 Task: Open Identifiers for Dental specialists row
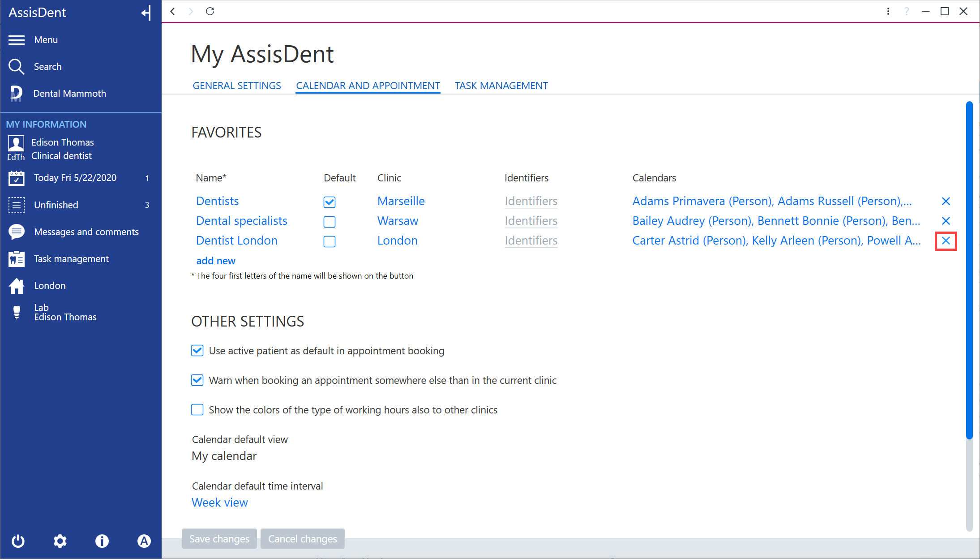tap(531, 221)
